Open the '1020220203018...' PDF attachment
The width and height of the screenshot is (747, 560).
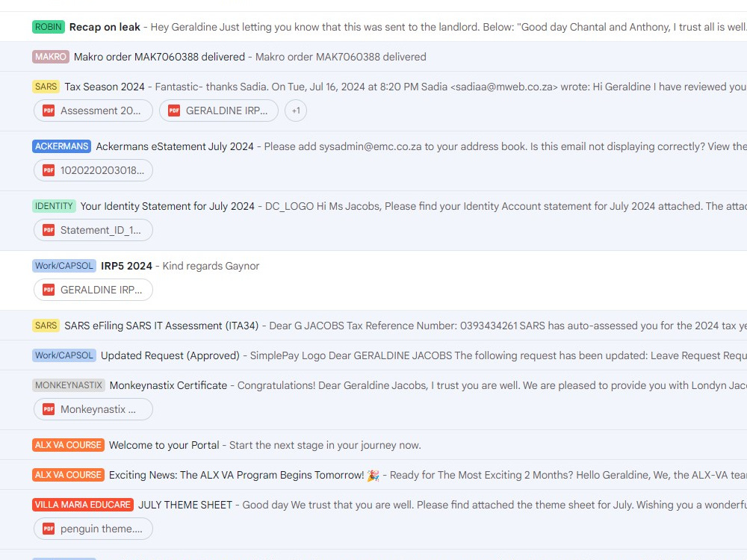[x=93, y=170]
